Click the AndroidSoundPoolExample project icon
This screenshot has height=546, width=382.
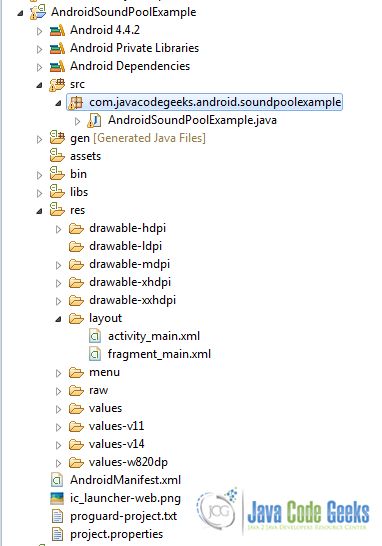pos(38,12)
